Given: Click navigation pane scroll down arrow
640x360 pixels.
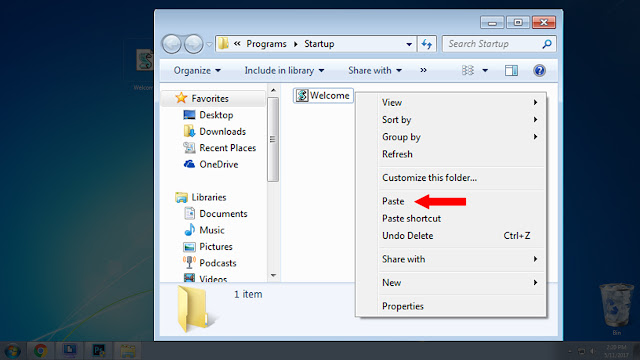Looking at the screenshot, I should point(273,276).
